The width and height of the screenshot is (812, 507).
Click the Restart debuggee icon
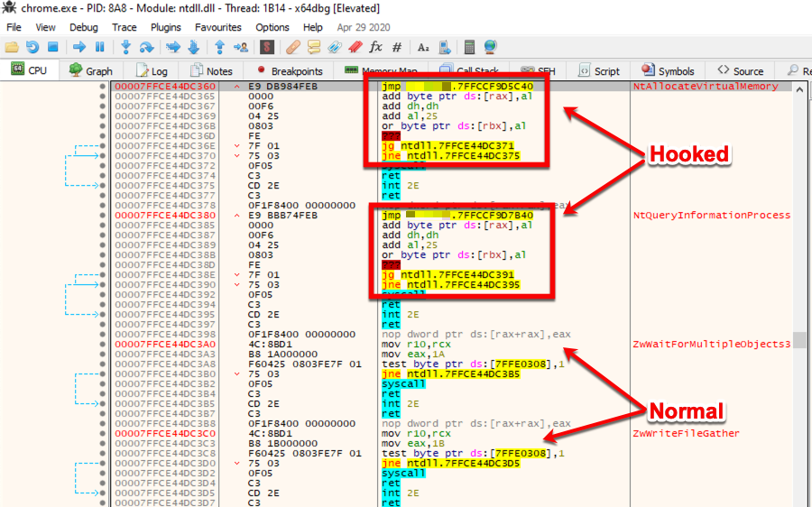(32, 47)
